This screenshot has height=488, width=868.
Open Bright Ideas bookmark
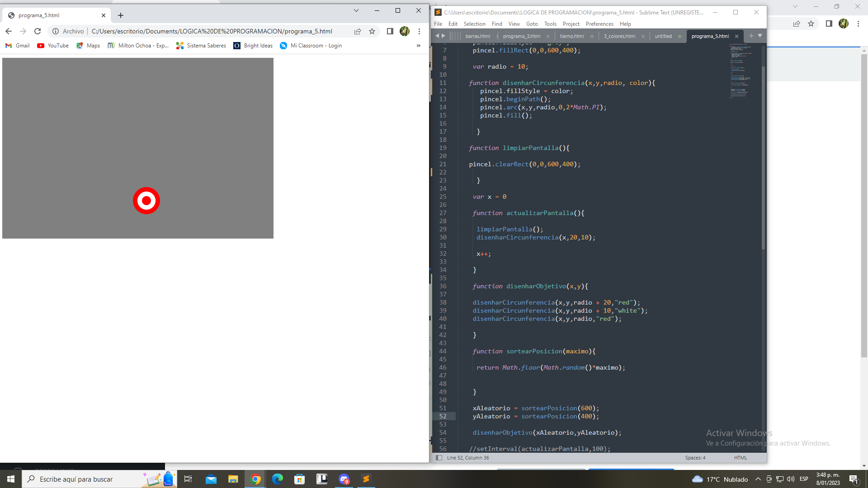253,46
